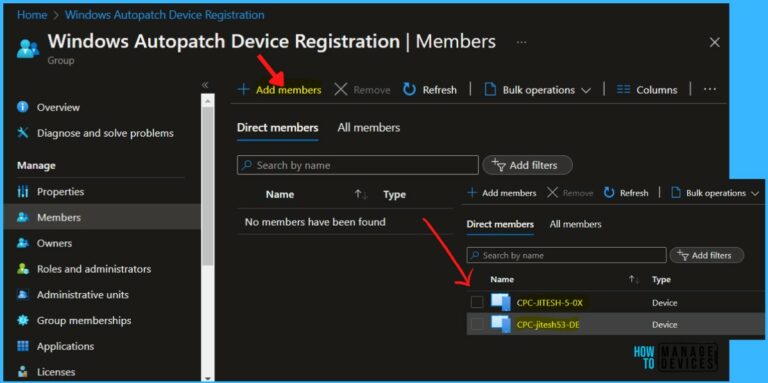Image resolution: width=768 pixels, height=383 pixels.
Task: Select the main Direct members tab
Action: [x=277, y=128]
